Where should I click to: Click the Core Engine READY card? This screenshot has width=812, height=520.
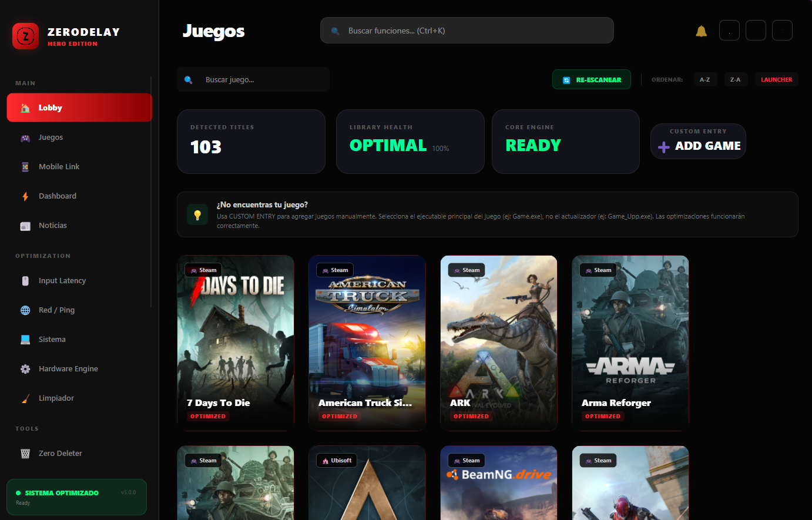[x=566, y=142]
